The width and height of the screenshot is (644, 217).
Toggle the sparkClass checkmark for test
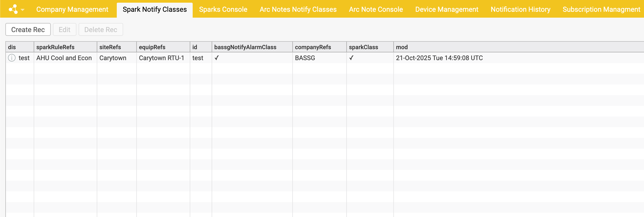(x=351, y=58)
